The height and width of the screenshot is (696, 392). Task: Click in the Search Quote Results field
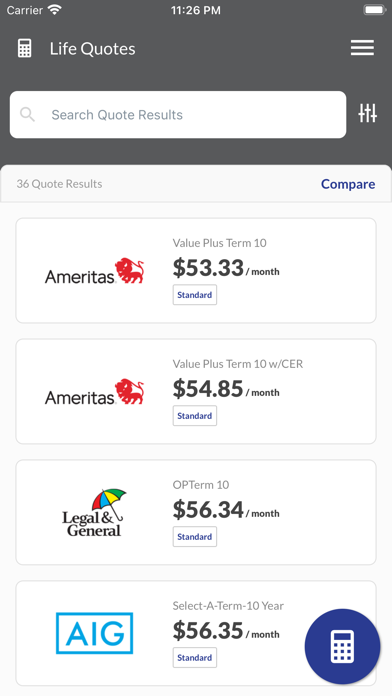point(178,115)
